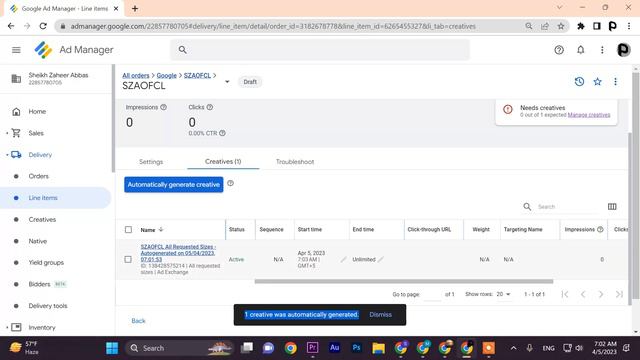This screenshot has height=360, width=640.
Task: Open File Explorer from taskbar
Action: tap(378, 348)
